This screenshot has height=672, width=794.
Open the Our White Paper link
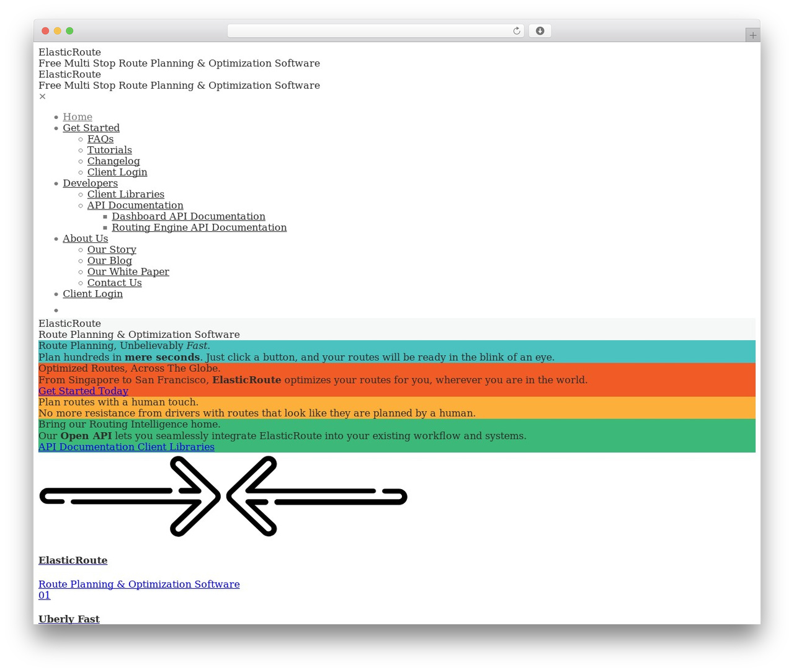[128, 272]
